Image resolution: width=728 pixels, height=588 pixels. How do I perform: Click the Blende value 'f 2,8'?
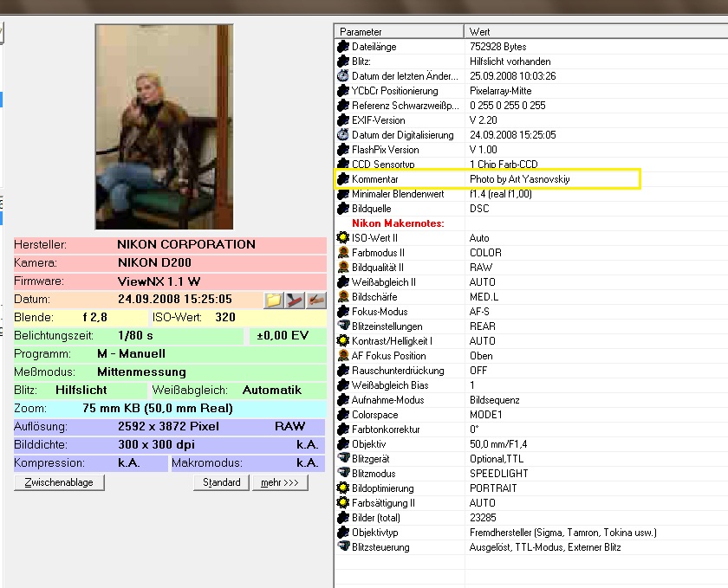click(94, 318)
